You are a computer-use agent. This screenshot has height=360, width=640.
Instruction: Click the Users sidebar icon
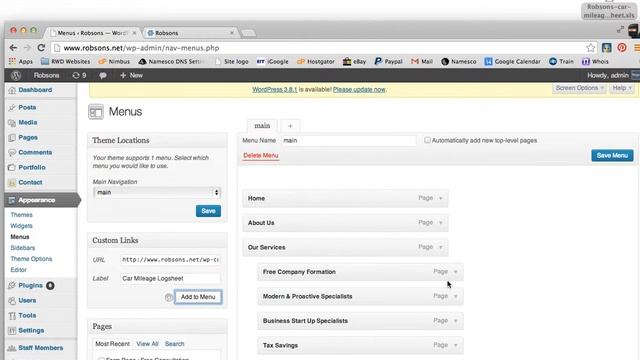pyautogui.click(x=12, y=300)
